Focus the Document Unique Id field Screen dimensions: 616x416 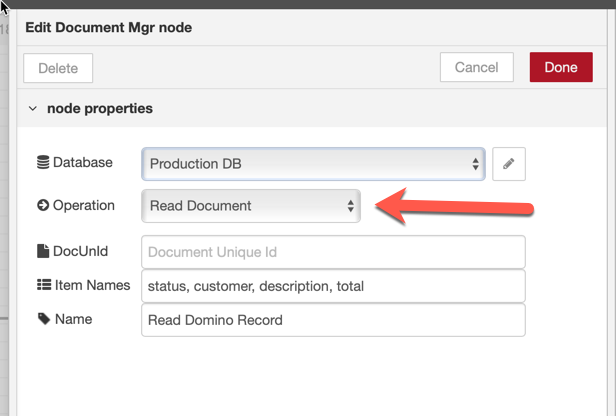[x=333, y=252]
